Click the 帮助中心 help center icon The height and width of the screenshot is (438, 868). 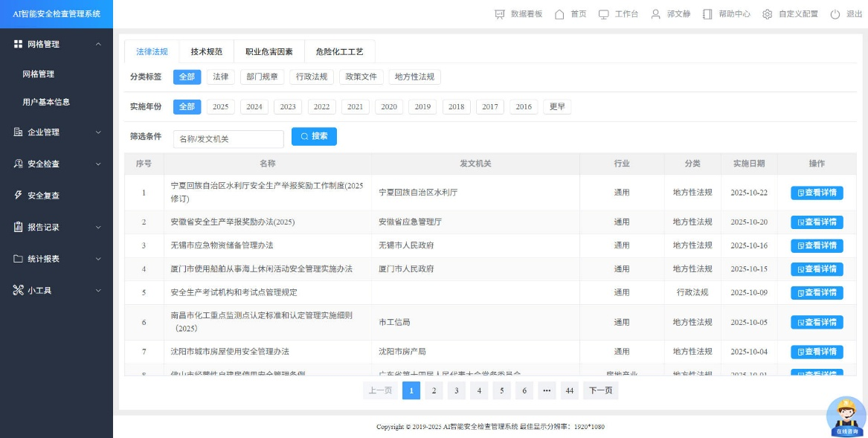pos(707,14)
